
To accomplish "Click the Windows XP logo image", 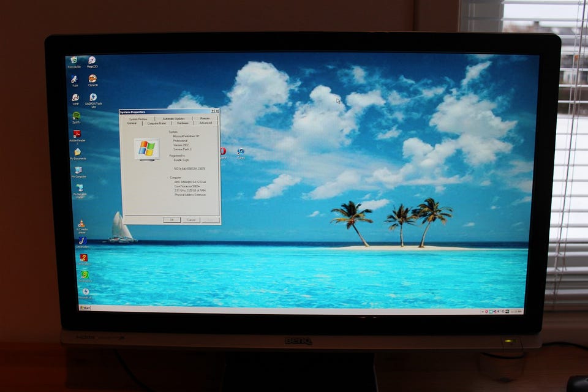I will coord(146,149).
